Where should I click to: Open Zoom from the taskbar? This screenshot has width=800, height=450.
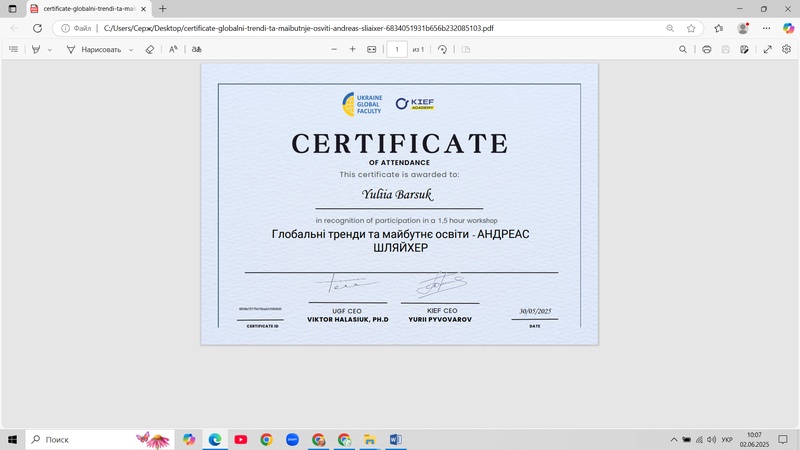[x=292, y=439]
